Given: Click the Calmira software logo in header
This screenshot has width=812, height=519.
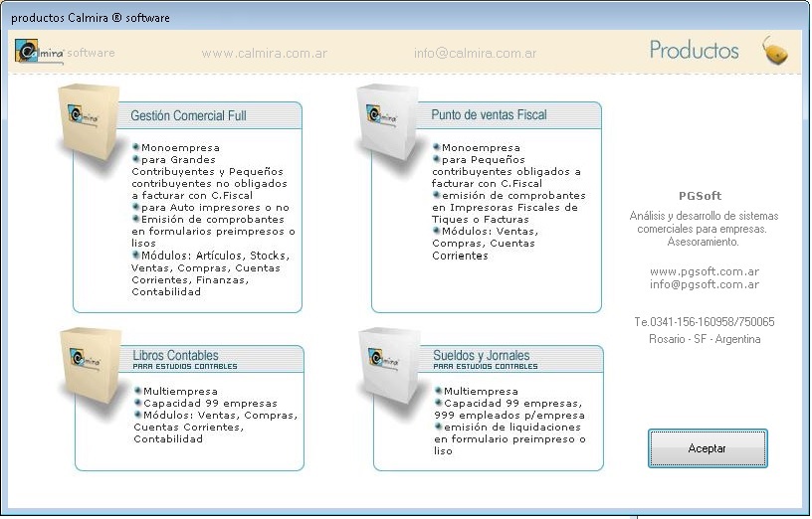Looking at the screenshot, I should click(41, 53).
